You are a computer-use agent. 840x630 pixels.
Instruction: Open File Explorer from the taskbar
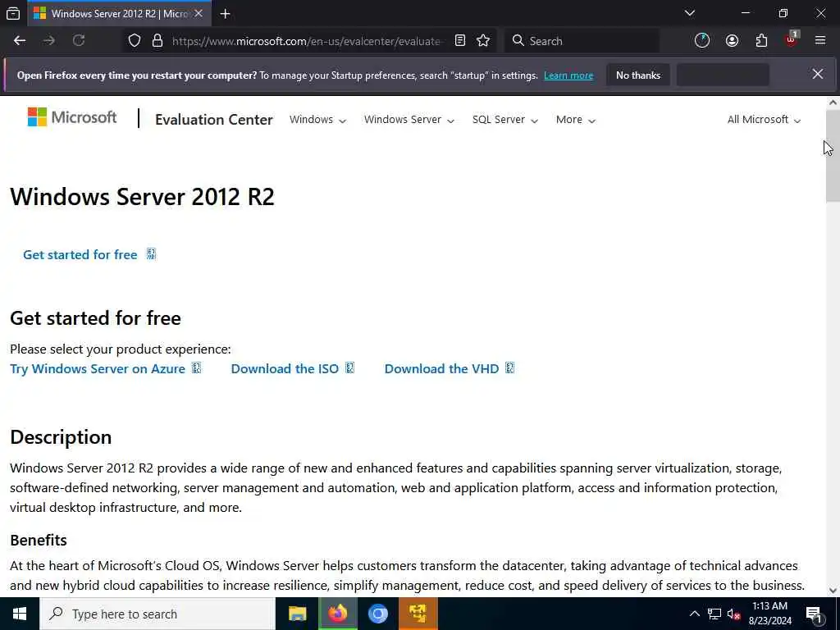297,614
